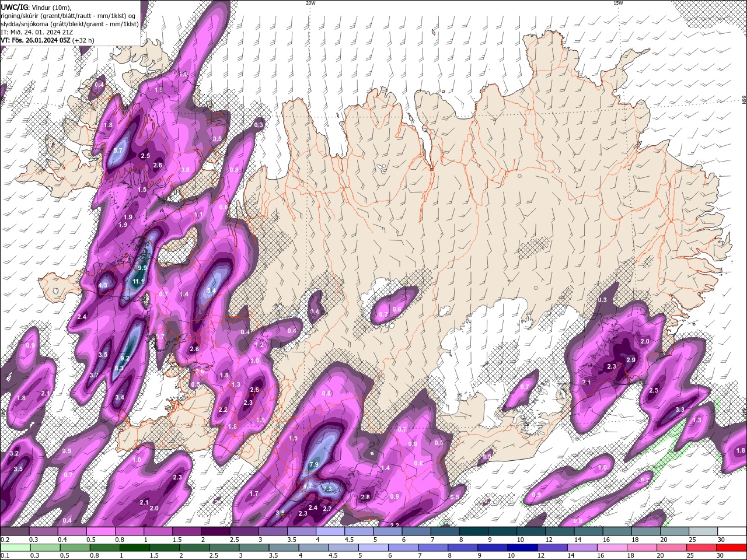Pick snow-scale light grey swatch between 25 and 30

pos(703,531)
